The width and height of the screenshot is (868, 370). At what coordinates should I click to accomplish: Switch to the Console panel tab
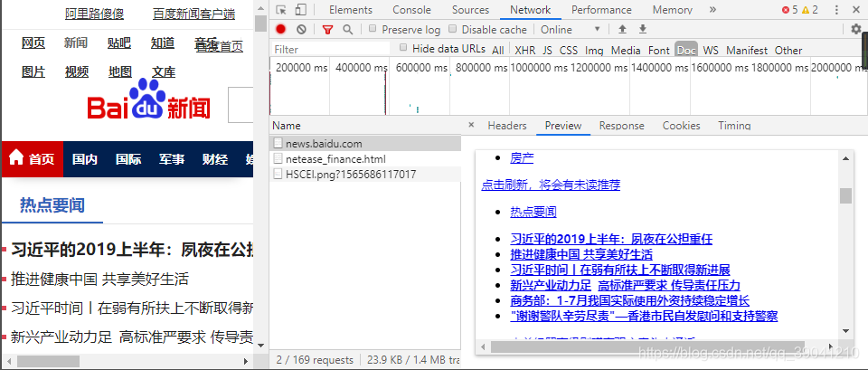click(411, 10)
